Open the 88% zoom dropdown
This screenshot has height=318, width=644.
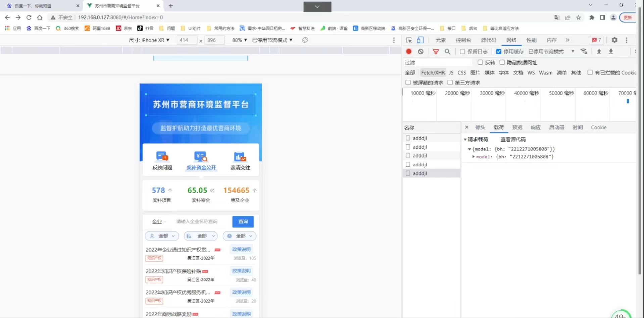pos(240,40)
